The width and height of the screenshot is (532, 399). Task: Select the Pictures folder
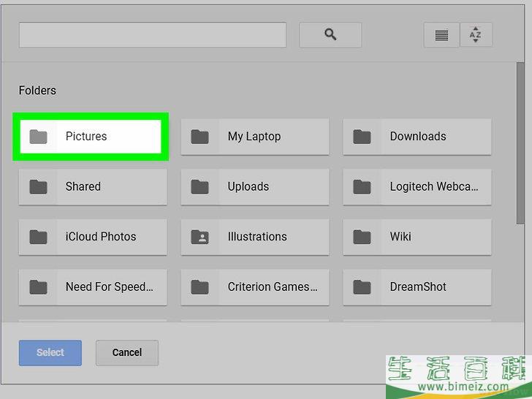92,137
